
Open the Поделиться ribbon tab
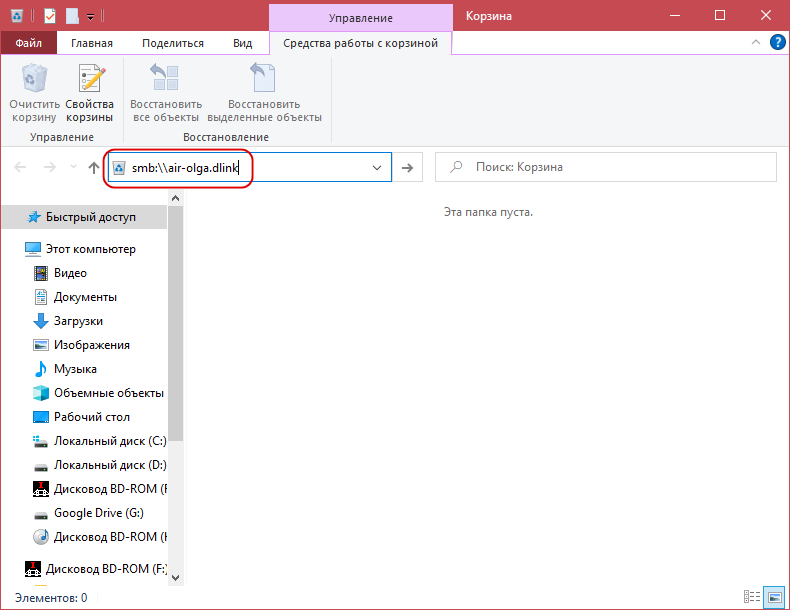click(175, 43)
